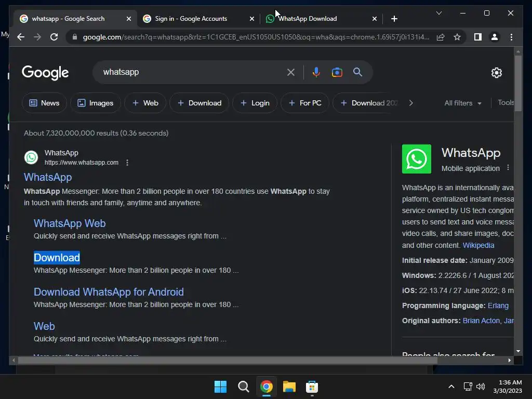Viewport: 532px width, 399px height.
Task: Click into the Google search box
Action: point(193,72)
